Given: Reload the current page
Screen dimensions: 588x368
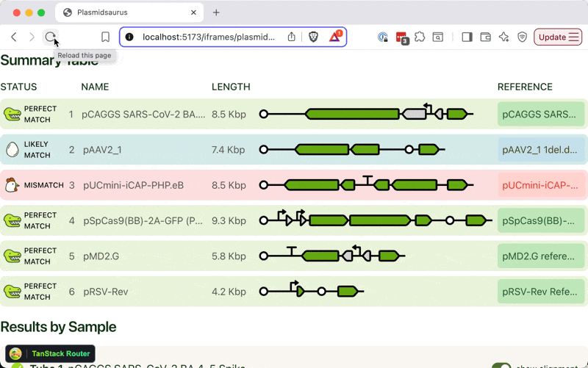Looking at the screenshot, I should click(x=50, y=37).
